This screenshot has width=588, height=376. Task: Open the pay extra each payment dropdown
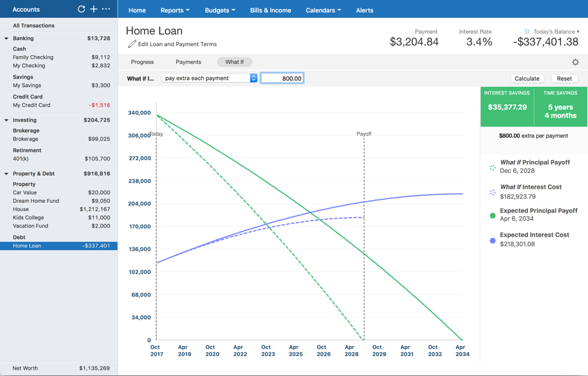pyautogui.click(x=209, y=78)
